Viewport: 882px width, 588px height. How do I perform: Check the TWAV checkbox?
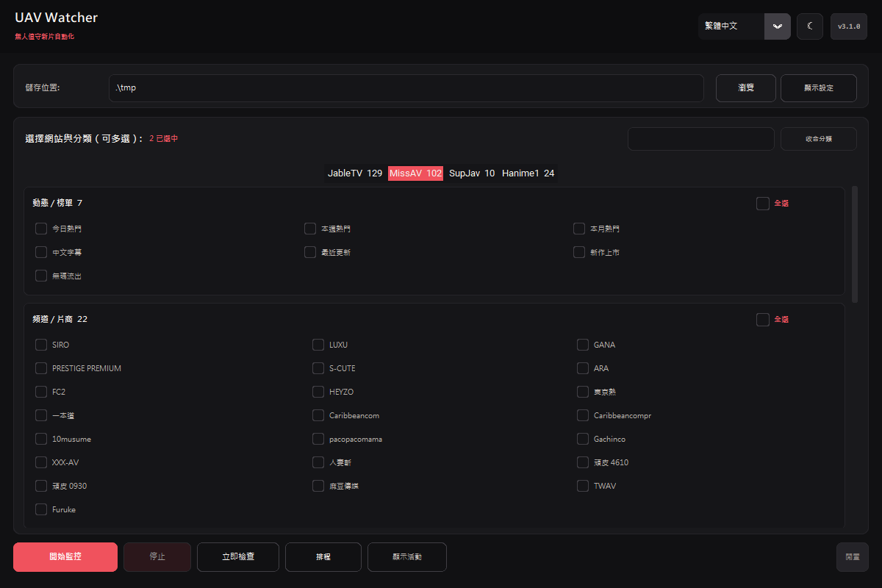[x=583, y=486]
